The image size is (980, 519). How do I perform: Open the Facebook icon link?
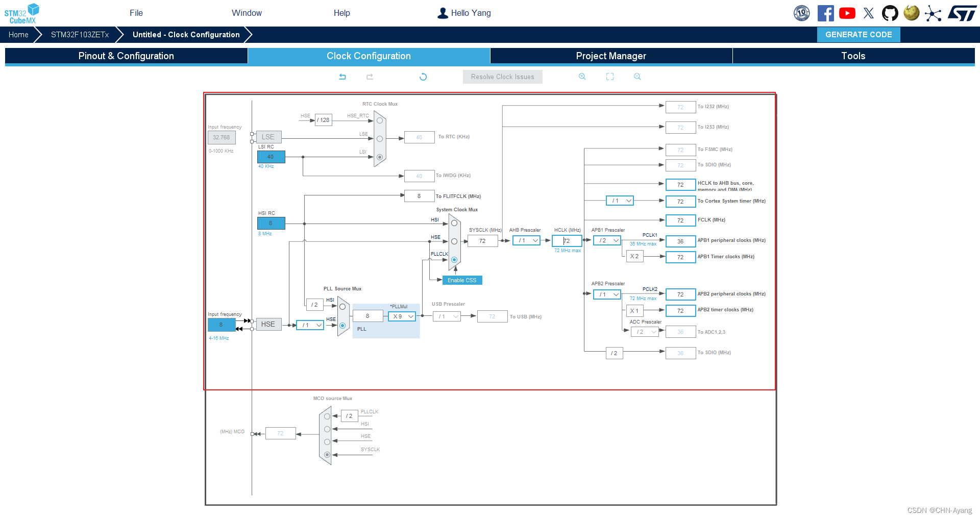(825, 13)
